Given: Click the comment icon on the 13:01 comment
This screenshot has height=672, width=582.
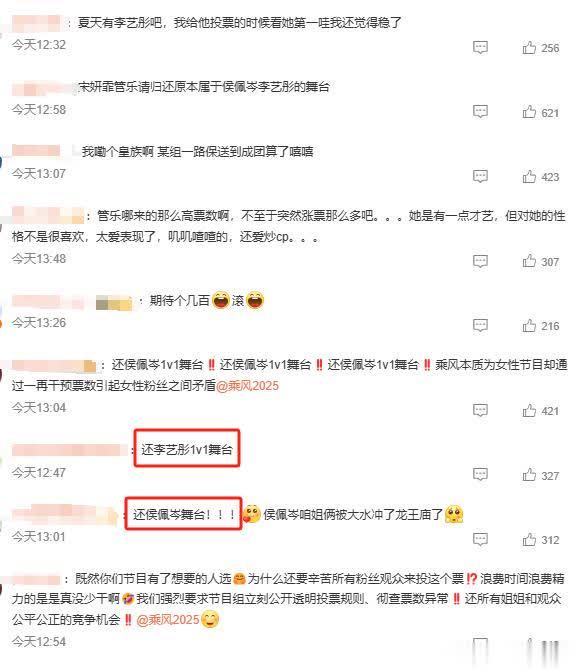Looking at the screenshot, I should coord(480,539).
